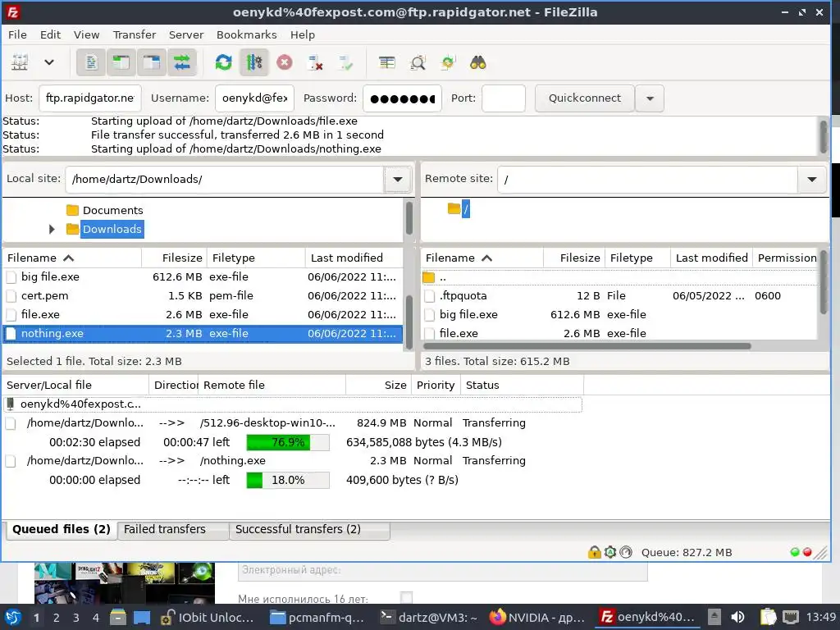Screen dimensions: 840x630
Task: Sort local files by Last modified header
Action: tap(354, 258)
